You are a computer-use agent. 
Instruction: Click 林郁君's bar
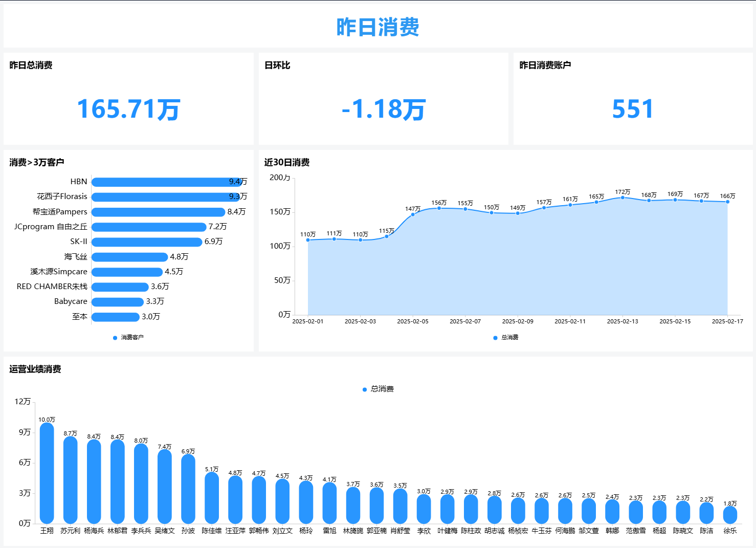click(x=118, y=482)
